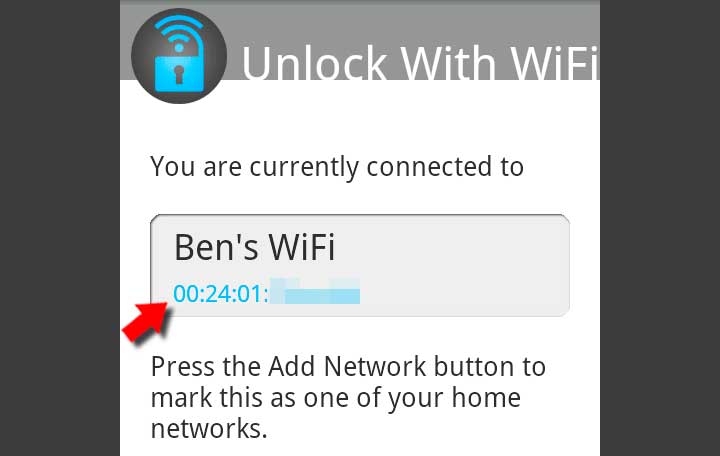This screenshot has width=720, height=456.
Task: Click the "You are currently connected to" label
Action: coord(337,167)
